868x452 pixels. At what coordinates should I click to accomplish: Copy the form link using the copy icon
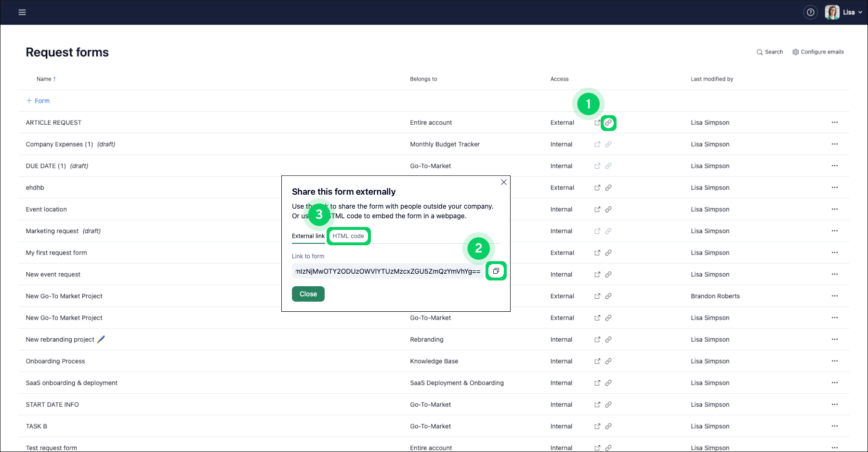click(x=496, y=271)
